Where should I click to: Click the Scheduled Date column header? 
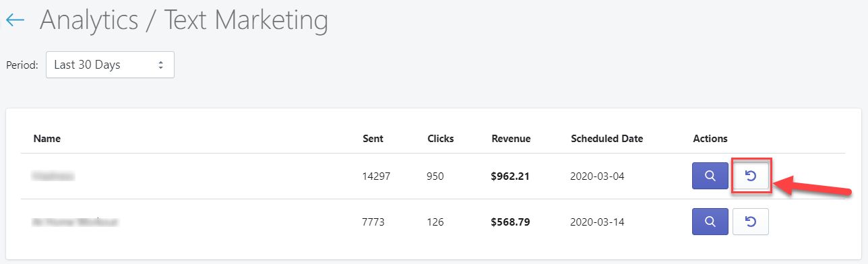(607, 139)
